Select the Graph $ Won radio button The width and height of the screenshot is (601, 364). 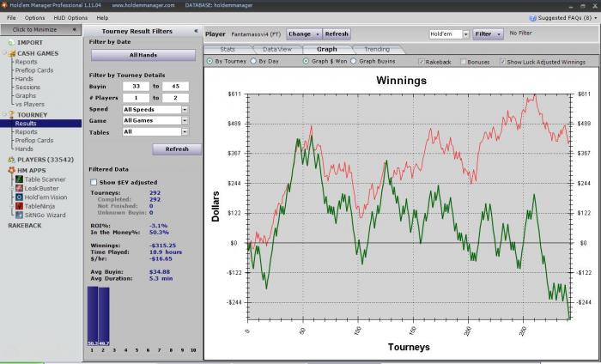(x=306, y=61)
